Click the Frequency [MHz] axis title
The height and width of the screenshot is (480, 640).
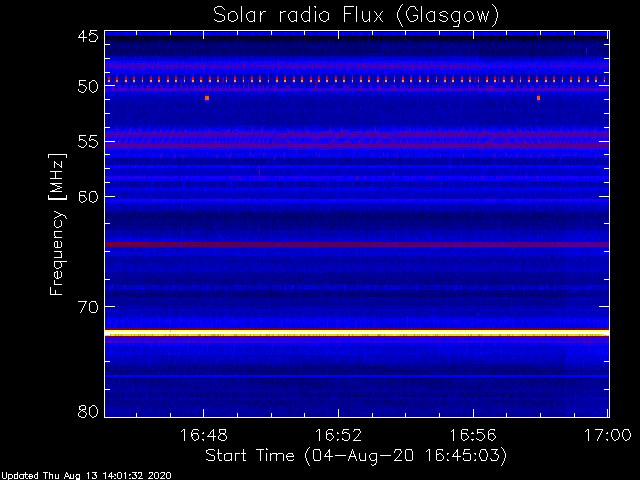(x=57, y=224)
